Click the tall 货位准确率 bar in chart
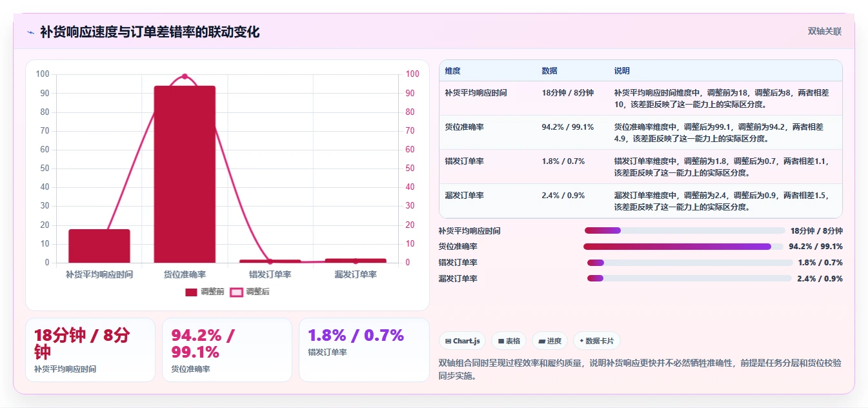Screen dimensions: 868x408 185,174
